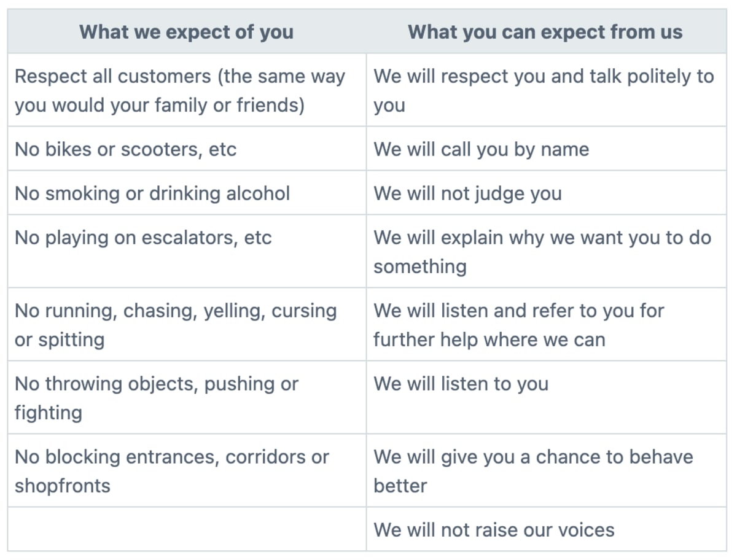Click 'We will explain why we want you' cell
This screenshot has height=560, width=737.
[x=547, y=251]
